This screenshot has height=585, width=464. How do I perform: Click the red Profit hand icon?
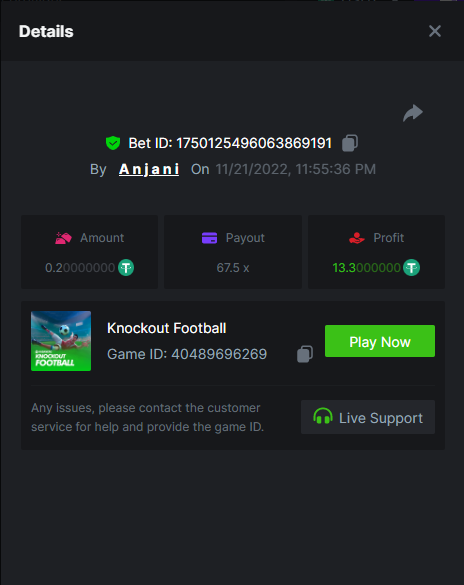click(357, 238)
